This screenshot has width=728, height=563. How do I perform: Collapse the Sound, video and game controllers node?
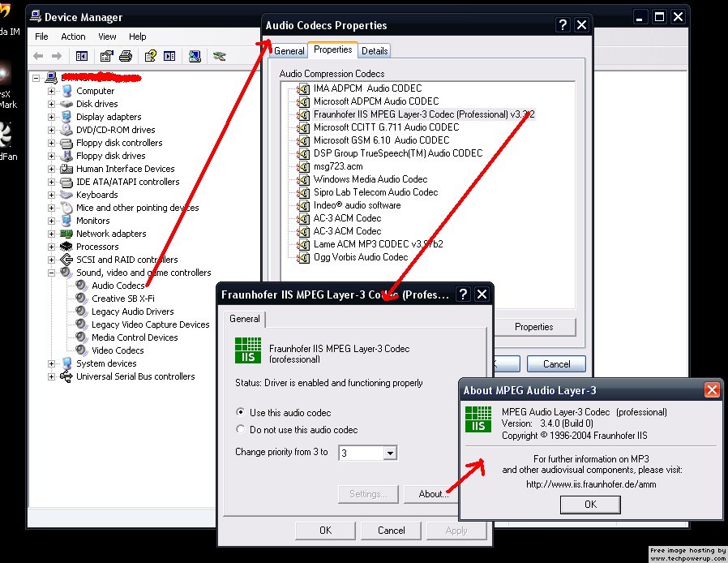pyautogui.click(x=52, y=273)
